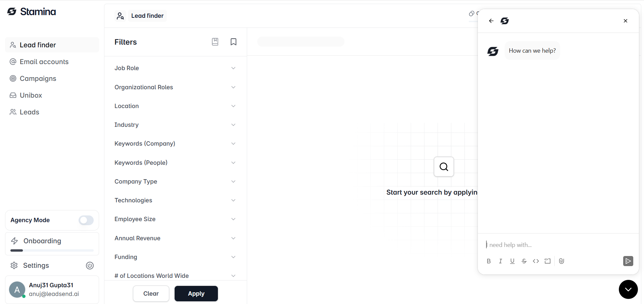Click the magnifier icon in the empty state
The width and height of the screenshot is (644, 304).
click(444, 167)
